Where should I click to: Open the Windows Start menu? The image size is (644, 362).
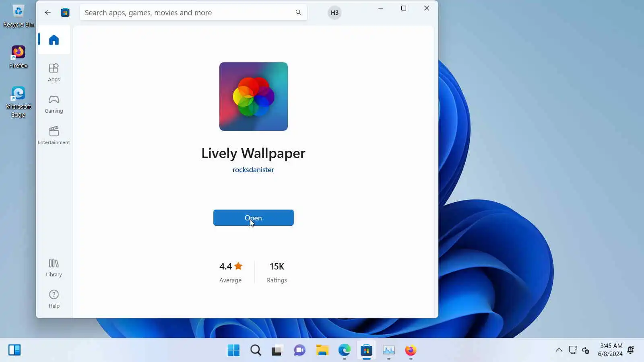[233, 350]
